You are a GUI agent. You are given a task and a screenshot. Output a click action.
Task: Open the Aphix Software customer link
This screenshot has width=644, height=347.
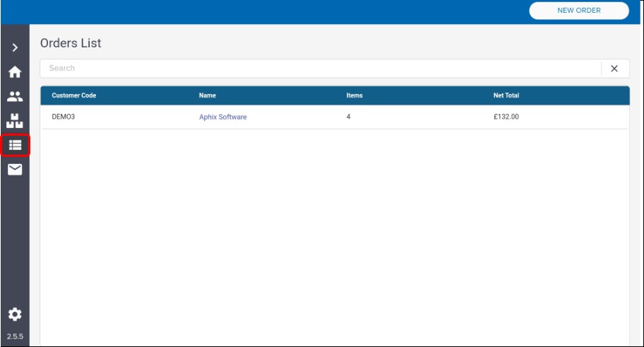pos(222,117)
